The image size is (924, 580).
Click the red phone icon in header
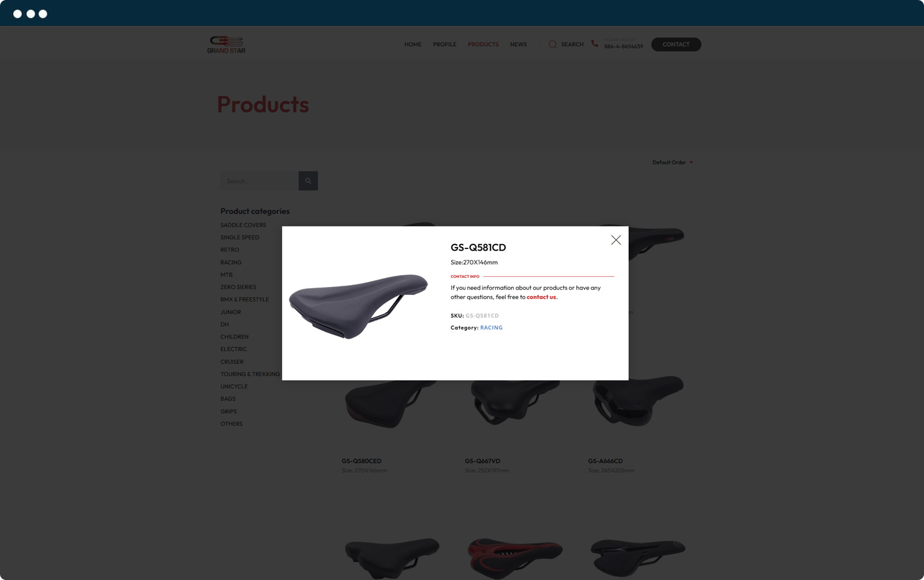point(595,43)
